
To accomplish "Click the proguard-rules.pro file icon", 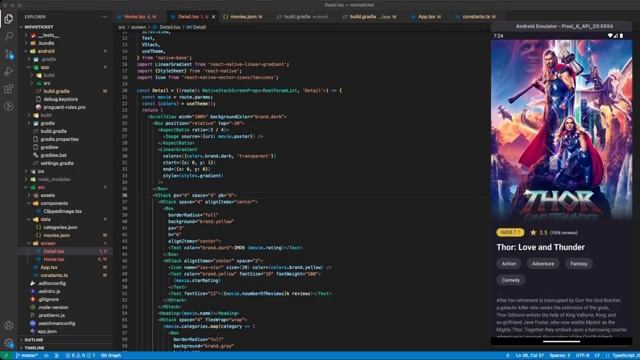I will coord(38,107).
